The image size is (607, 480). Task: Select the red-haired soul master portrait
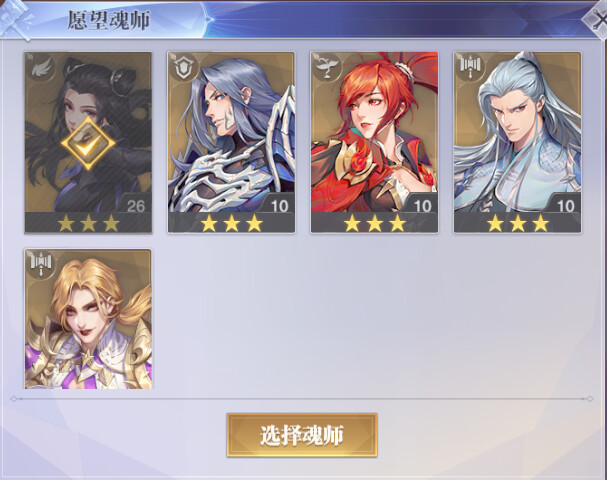pyautogui.click(x=374, y=132)
